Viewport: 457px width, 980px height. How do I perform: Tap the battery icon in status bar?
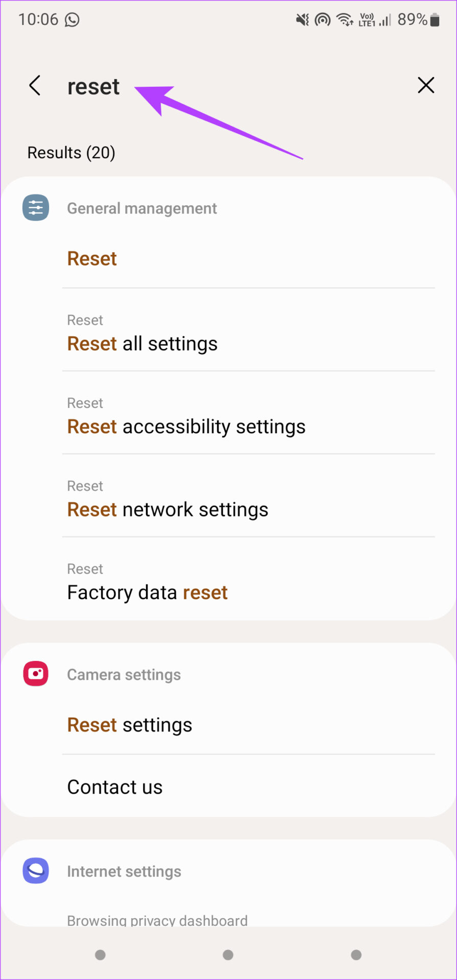coord(435,20)
